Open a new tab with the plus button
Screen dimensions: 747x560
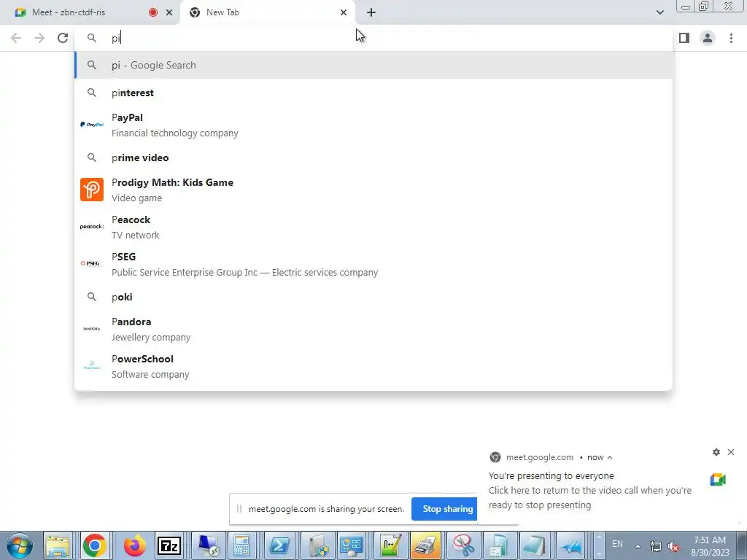point(371,12)
